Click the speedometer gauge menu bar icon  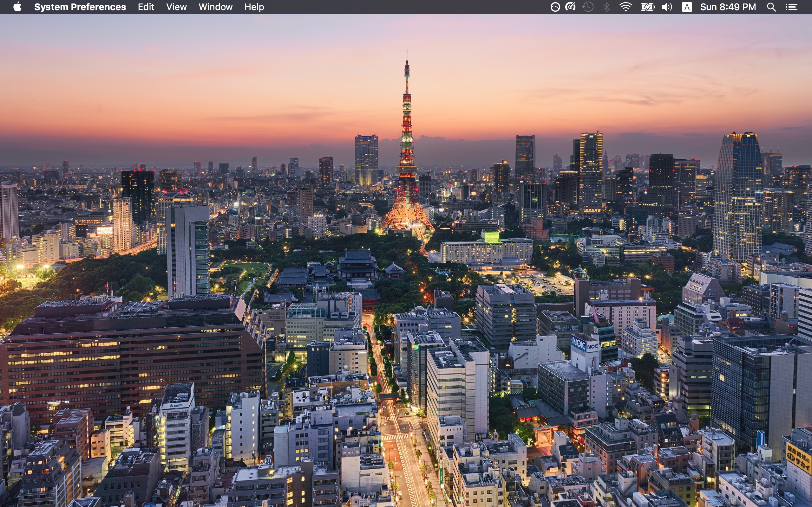tap(570, 7)
